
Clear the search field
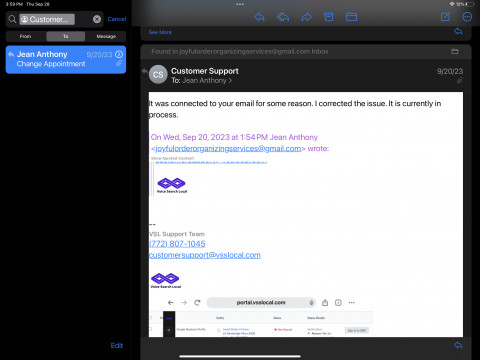click(x=97, y=19)
